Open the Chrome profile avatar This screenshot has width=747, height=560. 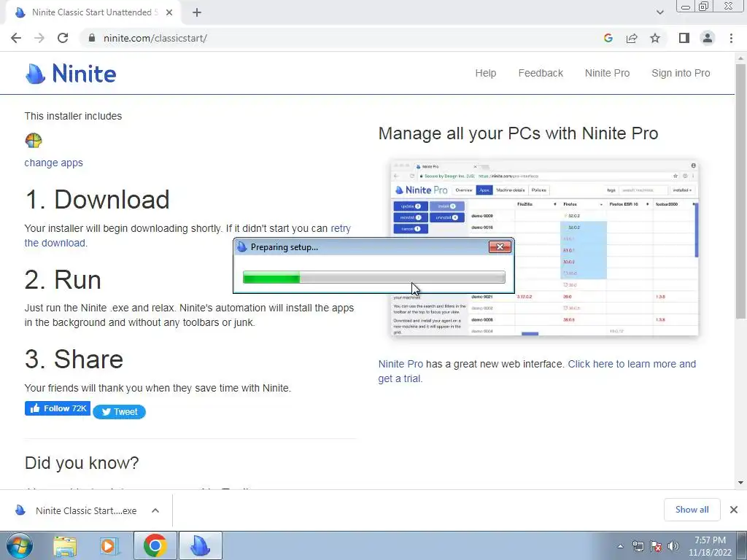pyautogui.click(x=708, y=38)
